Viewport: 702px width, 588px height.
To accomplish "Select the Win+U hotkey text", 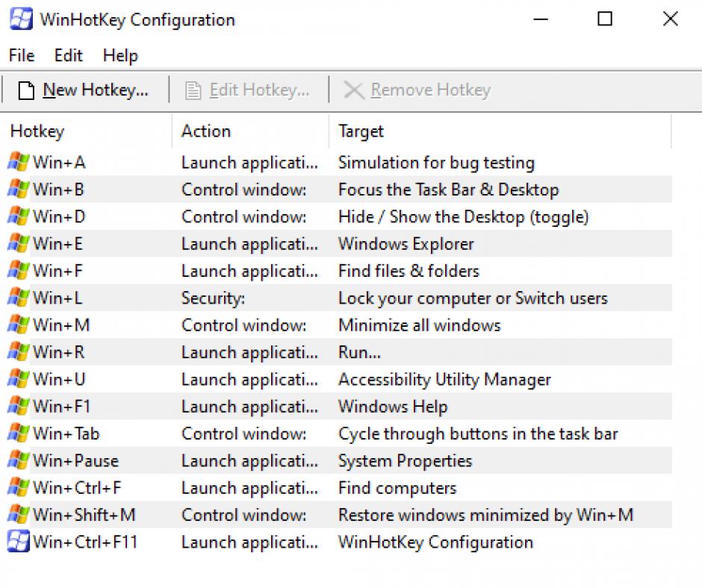I will pos(59,379).
